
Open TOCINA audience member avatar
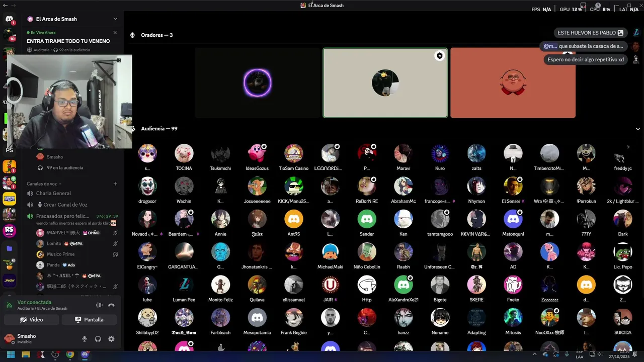[184, 153]
